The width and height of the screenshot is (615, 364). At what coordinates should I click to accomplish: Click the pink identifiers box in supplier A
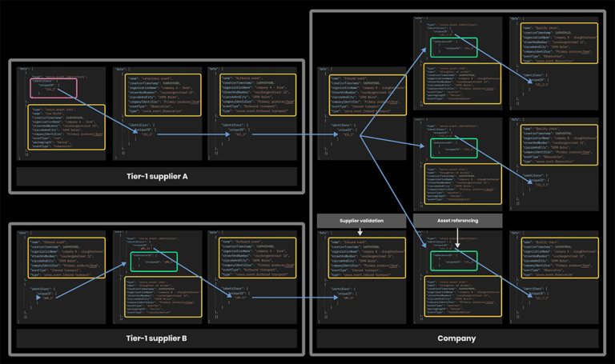tap(43, 88)
